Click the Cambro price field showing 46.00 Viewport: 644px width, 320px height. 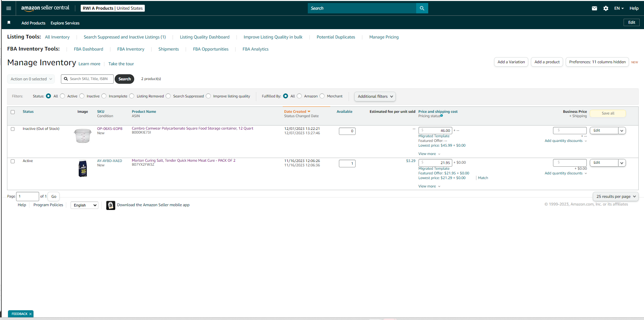pyautogui.click(x=435, y=131)
